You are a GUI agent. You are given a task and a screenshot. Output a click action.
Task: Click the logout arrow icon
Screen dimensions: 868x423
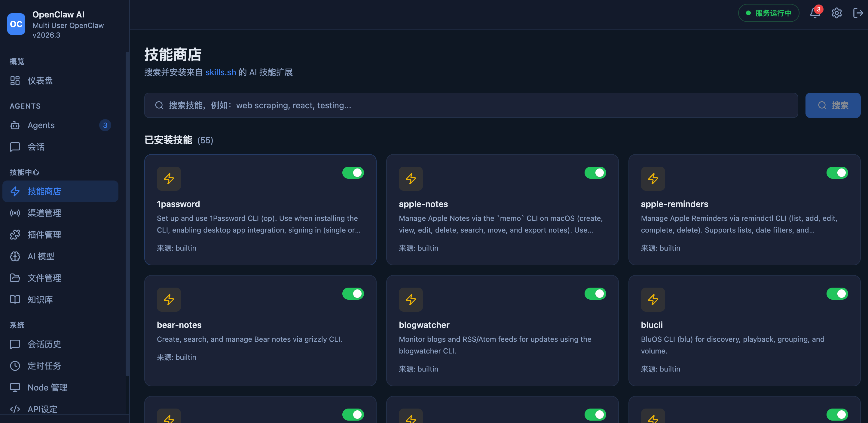(858, 13)
